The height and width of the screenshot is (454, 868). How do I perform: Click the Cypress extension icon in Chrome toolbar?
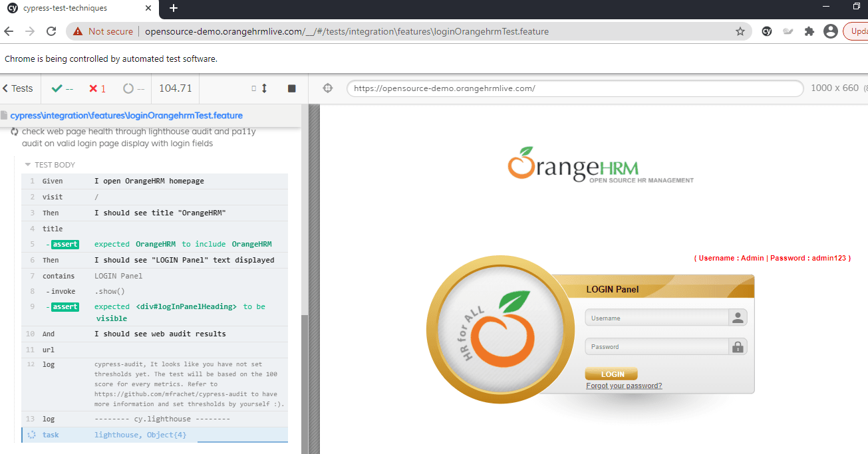767,31
